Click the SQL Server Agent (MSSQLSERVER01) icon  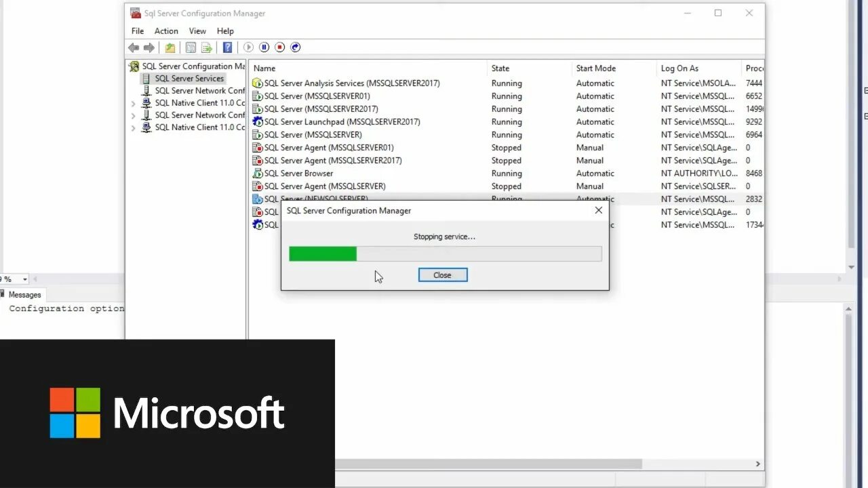[258, 148]
